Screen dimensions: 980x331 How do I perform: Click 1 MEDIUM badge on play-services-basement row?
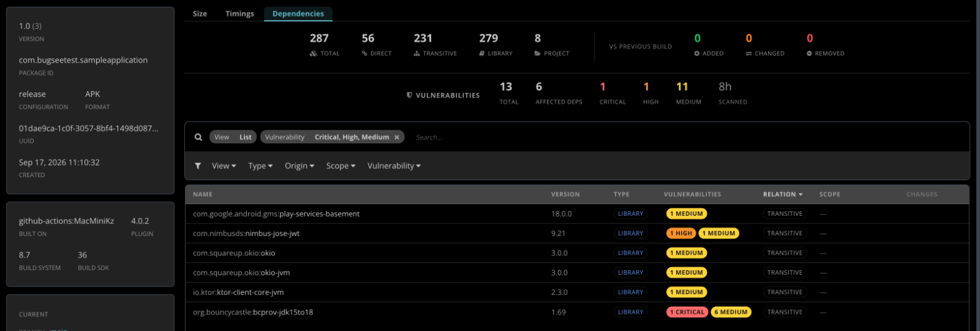[686, 213]
